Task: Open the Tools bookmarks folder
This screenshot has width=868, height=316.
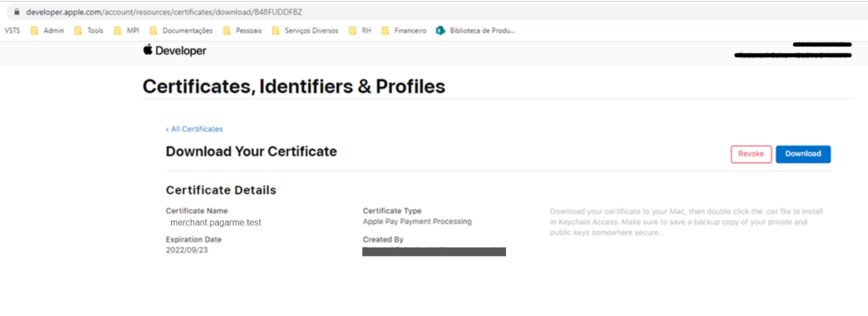Action: 89,30
